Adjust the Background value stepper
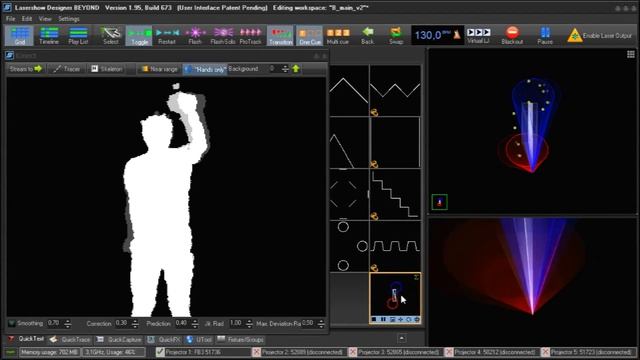This screenshot has width=640, height=360. click(285, 69)
